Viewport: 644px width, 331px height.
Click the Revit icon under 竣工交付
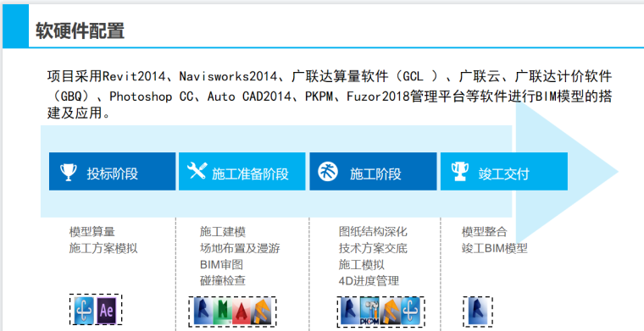click(x=478, y=312)
